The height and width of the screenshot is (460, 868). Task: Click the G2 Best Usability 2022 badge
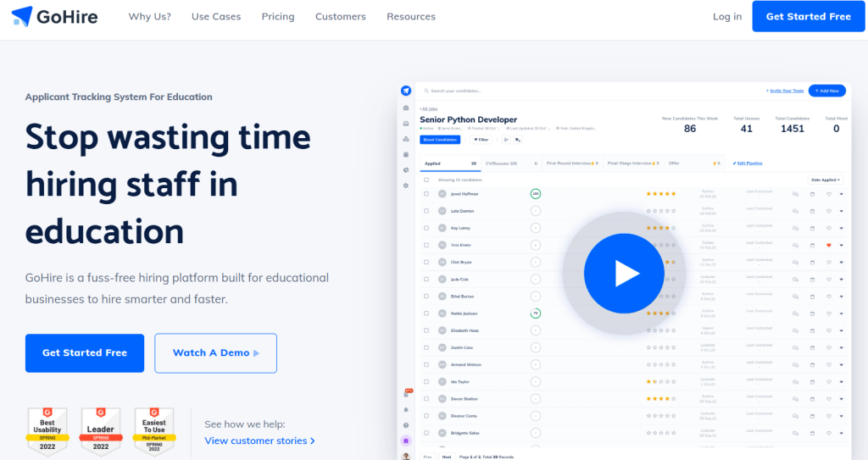pos(47,432)
